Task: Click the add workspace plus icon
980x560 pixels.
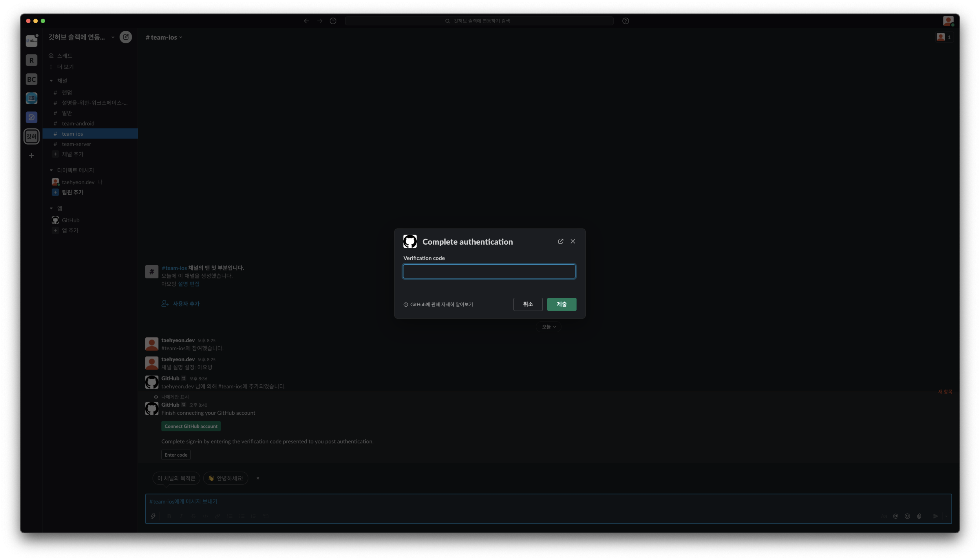Action: pos(32,155)
